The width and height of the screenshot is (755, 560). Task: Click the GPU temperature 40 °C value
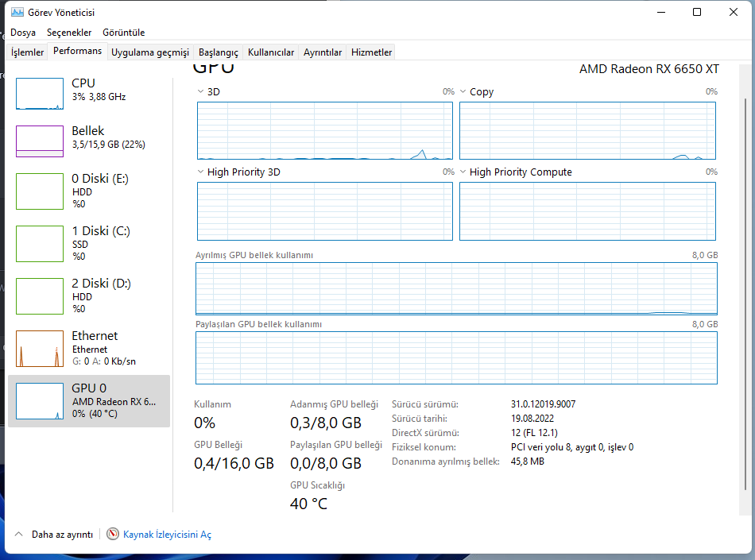(x=308, y=504)
